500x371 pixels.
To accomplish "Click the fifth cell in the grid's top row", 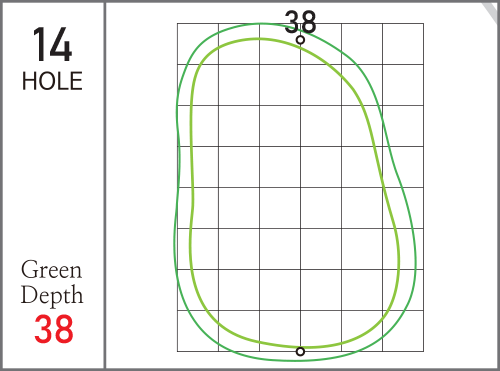I will (x=362, y=44).
